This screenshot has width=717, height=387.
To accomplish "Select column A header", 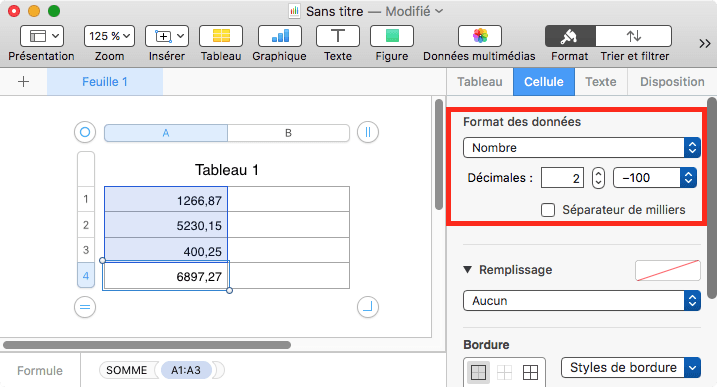I will [166, 133].
